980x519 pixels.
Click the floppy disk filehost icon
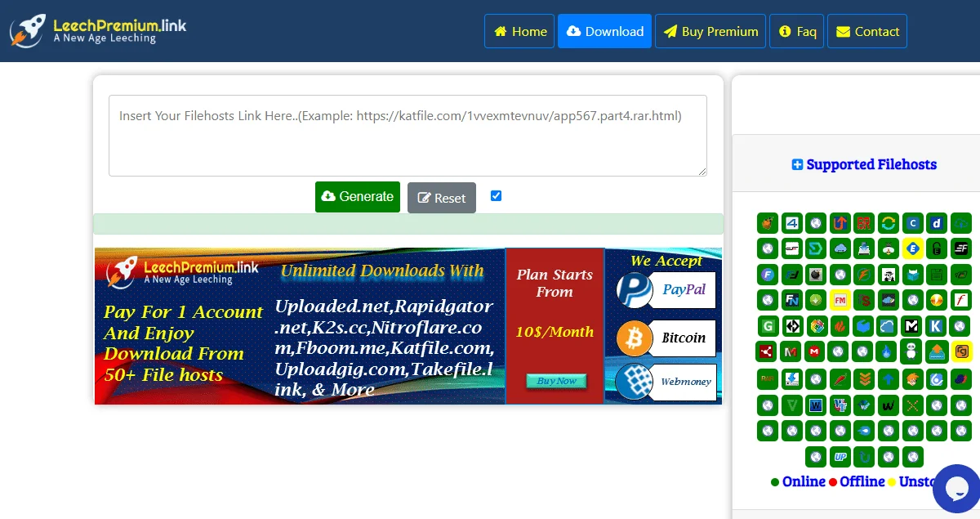click(x=937, y=274)
